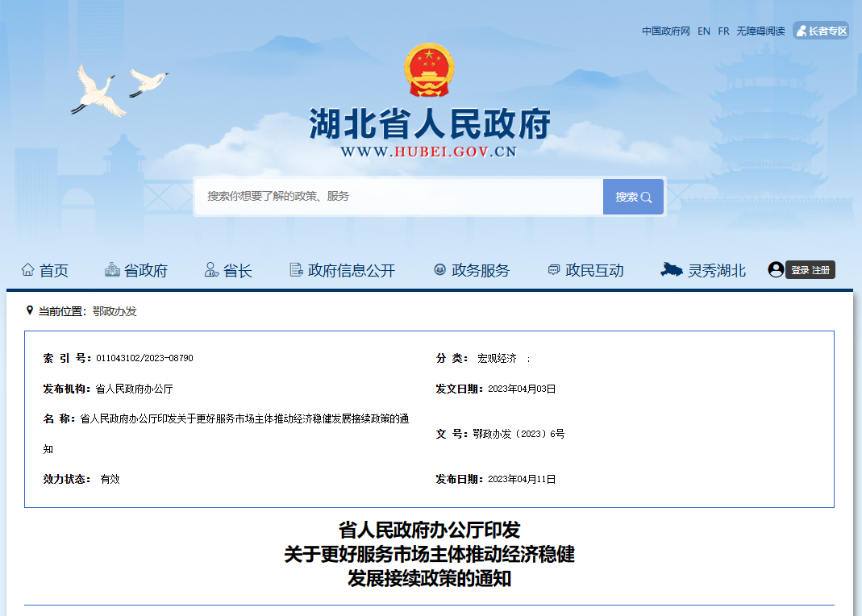The width and height of the screenshot is (862, 616).
Task: Click the chat icon beside 政民互动
Action: click(x=553, y=270)
